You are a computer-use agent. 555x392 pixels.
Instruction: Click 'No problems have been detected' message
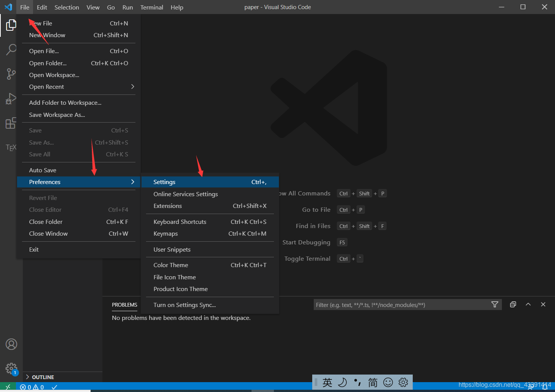pyautogui.click(x=181, y=318)
